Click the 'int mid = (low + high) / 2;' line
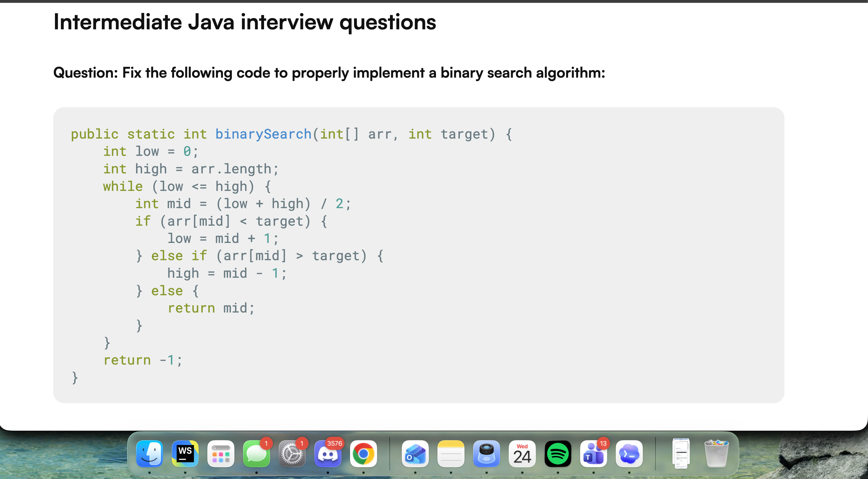This screenshot has width=868, height=479. pyautogui.click(x=243, y=204)
